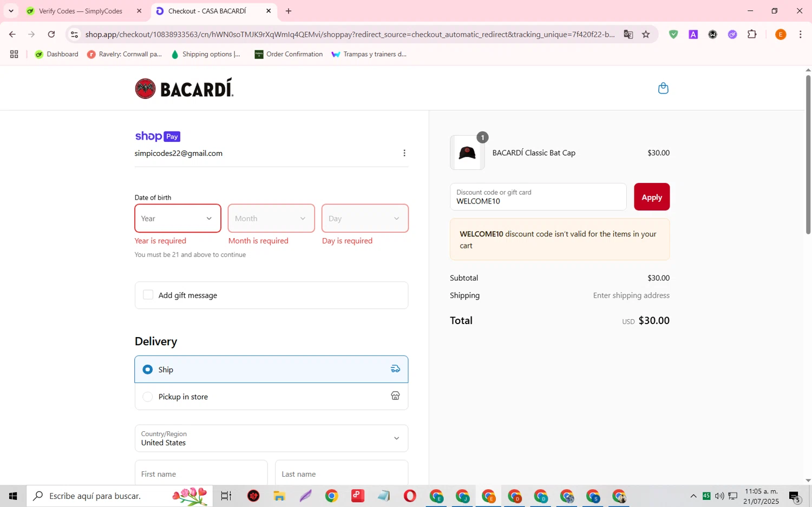Viewport: 812px width, 507px height.
Task: Open taskbar clock and date
Action: [x=761, y=496]
